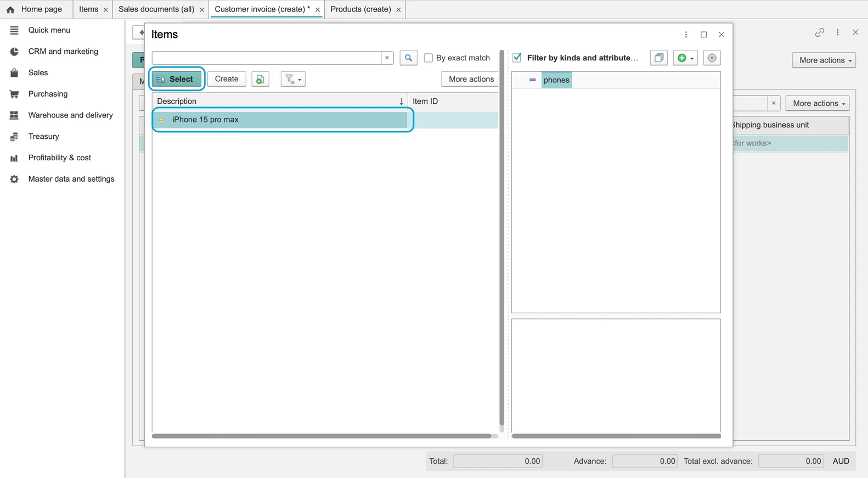Open the Sales section
This screenshot has height=478, width=868.
click(x=38, y=72)
